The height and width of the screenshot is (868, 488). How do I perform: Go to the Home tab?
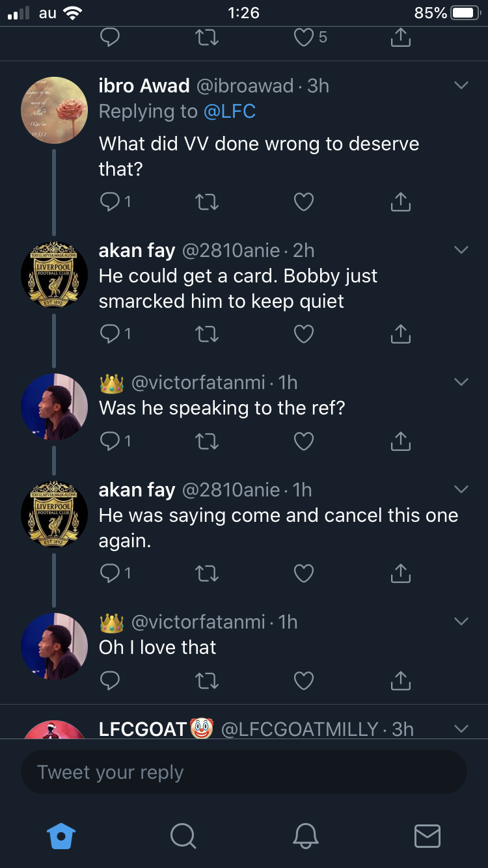click(62, 835)
